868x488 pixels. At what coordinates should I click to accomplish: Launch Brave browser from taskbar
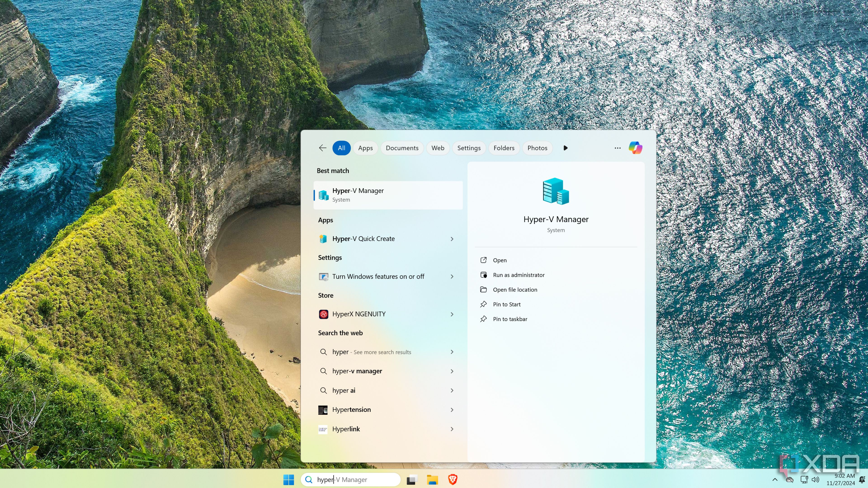(x=453, y=479)
